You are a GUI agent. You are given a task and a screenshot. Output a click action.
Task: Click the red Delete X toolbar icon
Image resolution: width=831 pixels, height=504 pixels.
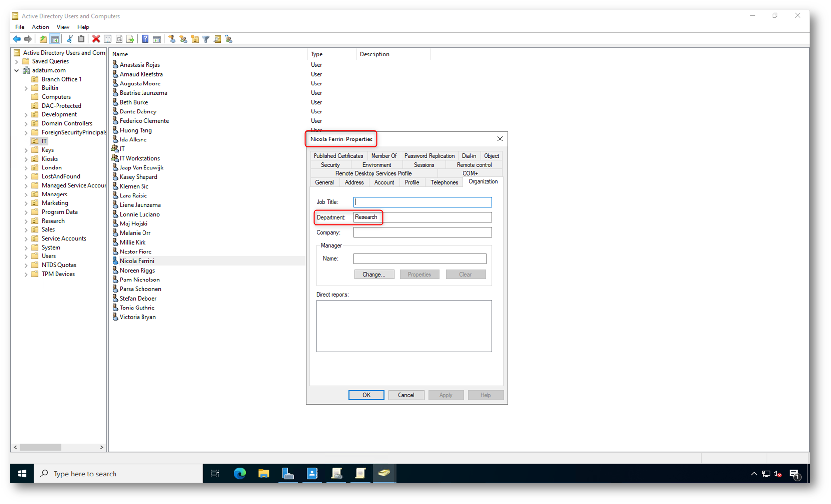pos(96,39)
